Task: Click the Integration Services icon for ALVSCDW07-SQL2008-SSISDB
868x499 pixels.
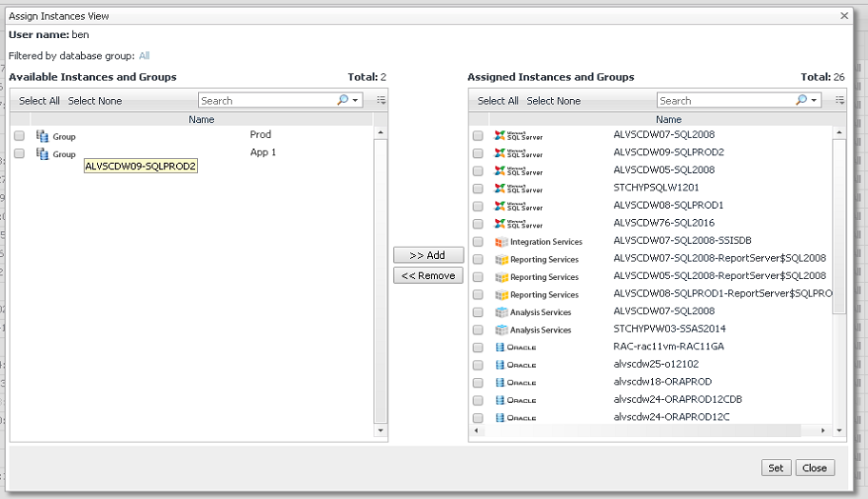Action: [x=503, y=242]
